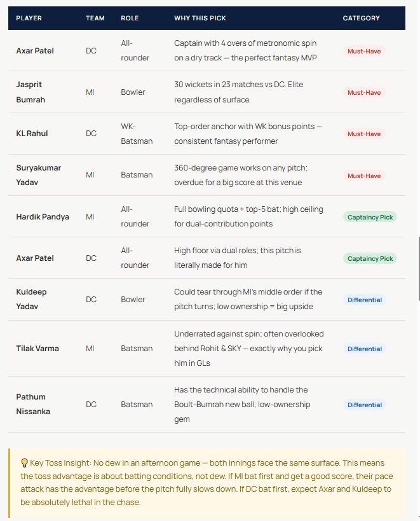Viewport: 420px width, 521px height.
Task: Click the Hardik Pandya player name
Action: tap(43, 217)
